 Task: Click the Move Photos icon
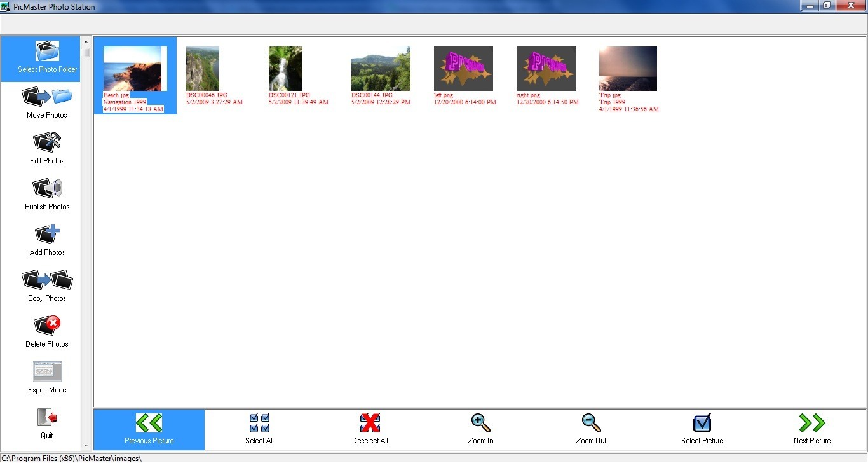pos(47,97)
